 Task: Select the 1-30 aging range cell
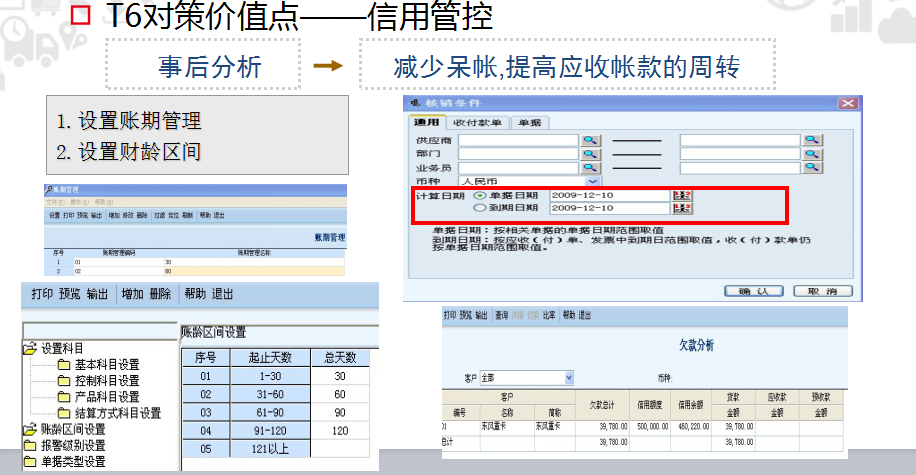click(x=270, y=376)
